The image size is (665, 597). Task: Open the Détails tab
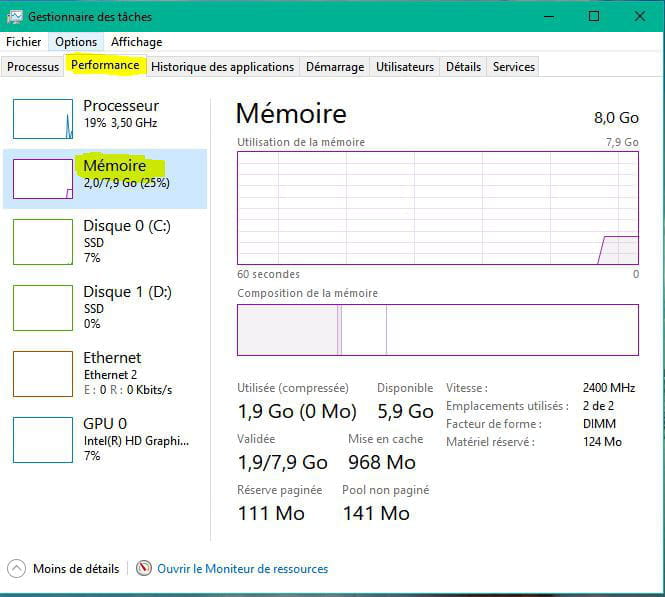[x=463, y=67]
